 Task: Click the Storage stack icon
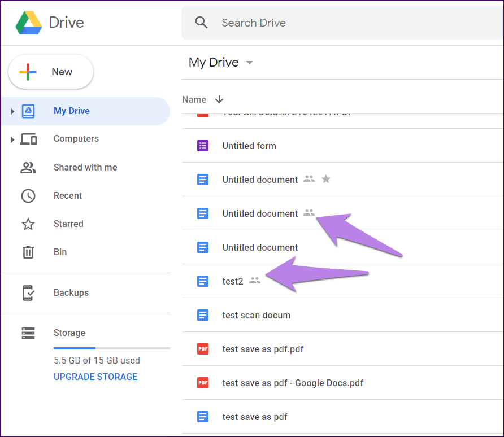pyautogui.click(x=28, y=333)
